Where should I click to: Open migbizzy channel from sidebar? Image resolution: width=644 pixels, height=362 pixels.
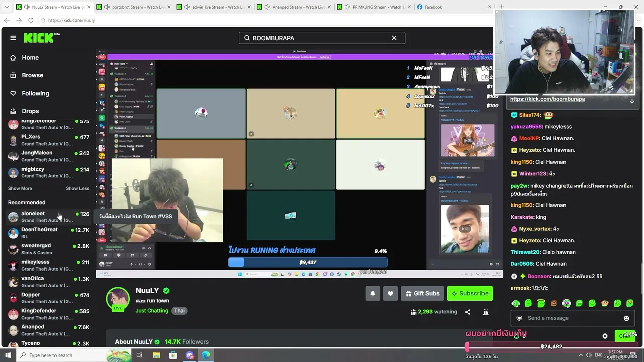[x=48, y=172]
